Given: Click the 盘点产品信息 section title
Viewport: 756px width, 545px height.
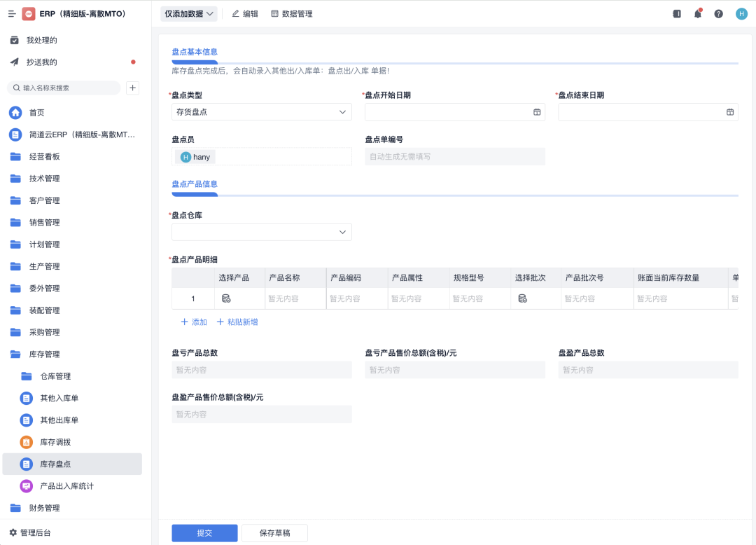Looking at the screenshot, I should (195, 184).
